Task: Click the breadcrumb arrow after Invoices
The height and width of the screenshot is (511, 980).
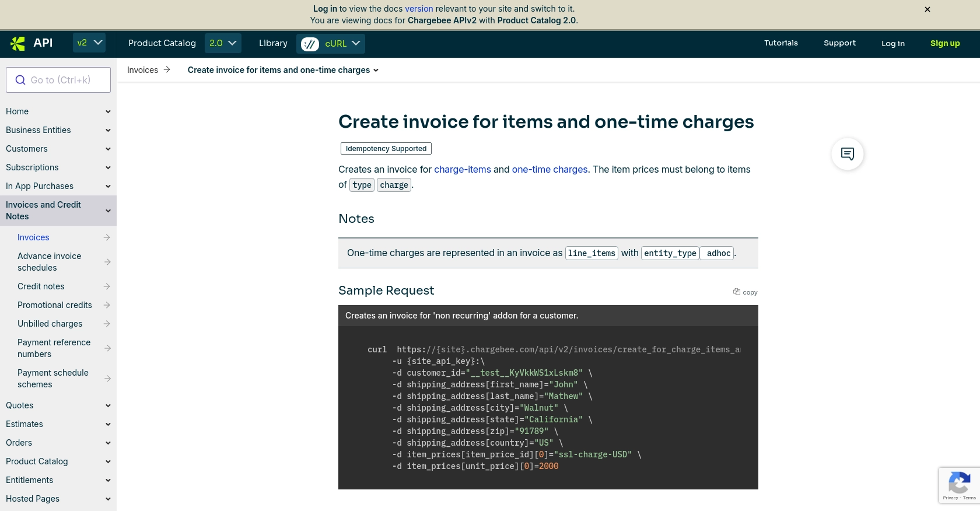Action: coord(167,70)
